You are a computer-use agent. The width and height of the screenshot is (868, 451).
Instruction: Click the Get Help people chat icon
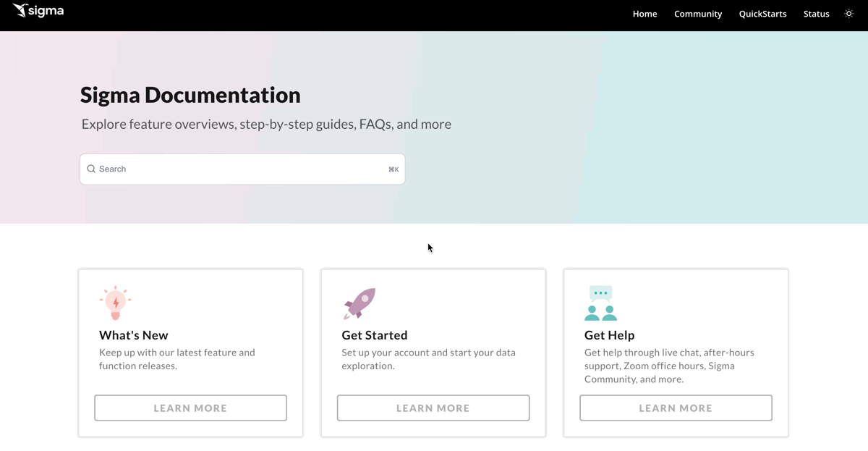601,303
